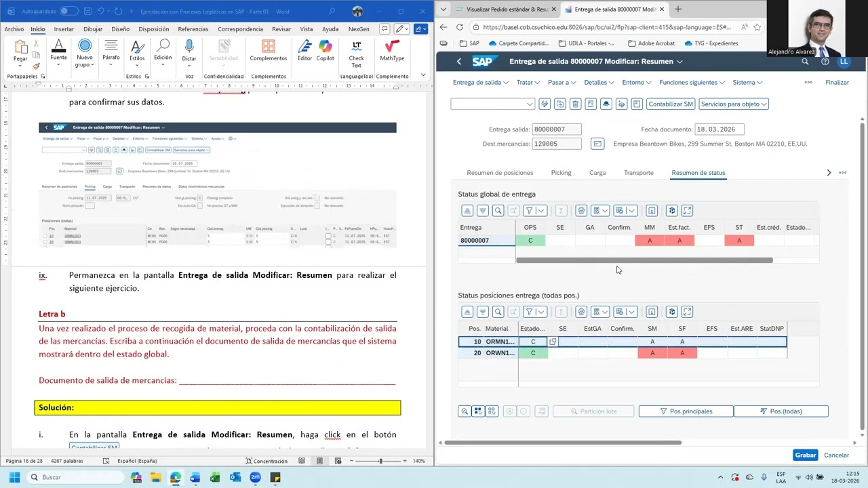Click the select all positions icon at bottom
This screenshot has height=488, width=868.
coord(478,411)
